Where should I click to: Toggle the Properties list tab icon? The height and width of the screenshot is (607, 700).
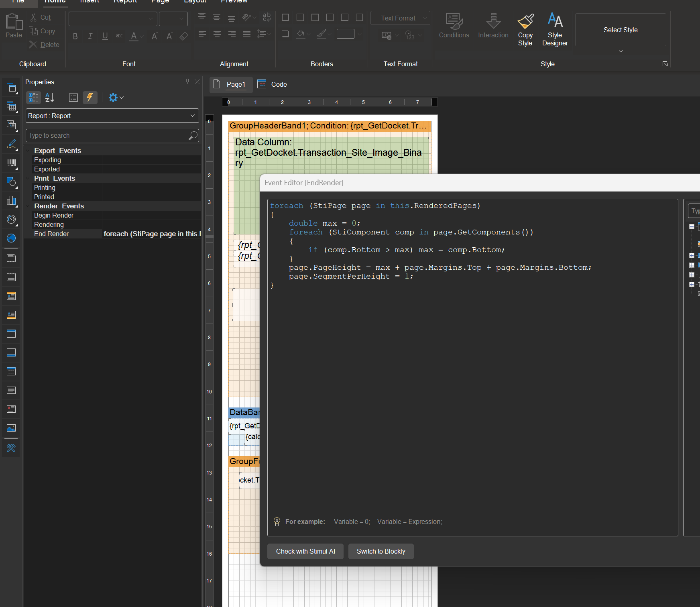tap(73, 98)
